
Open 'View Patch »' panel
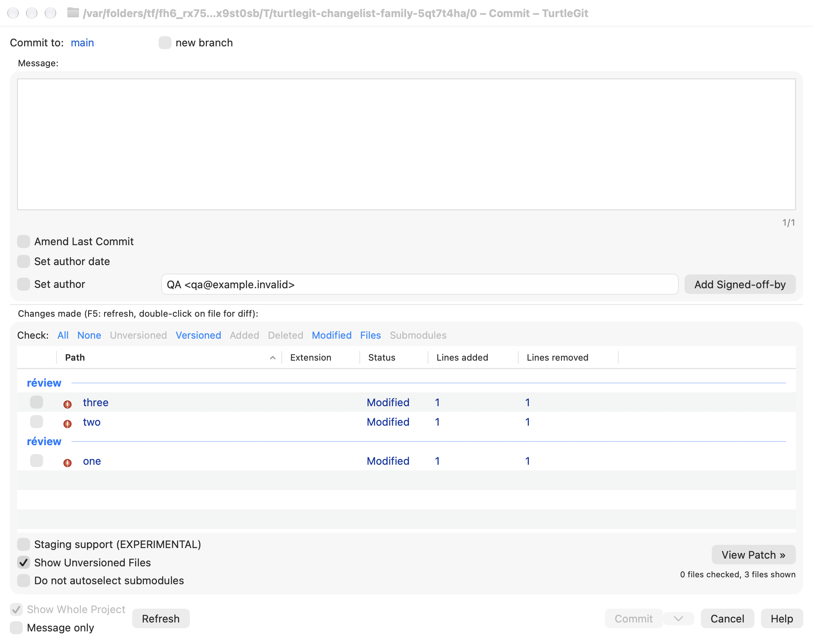tap(753, 555)
